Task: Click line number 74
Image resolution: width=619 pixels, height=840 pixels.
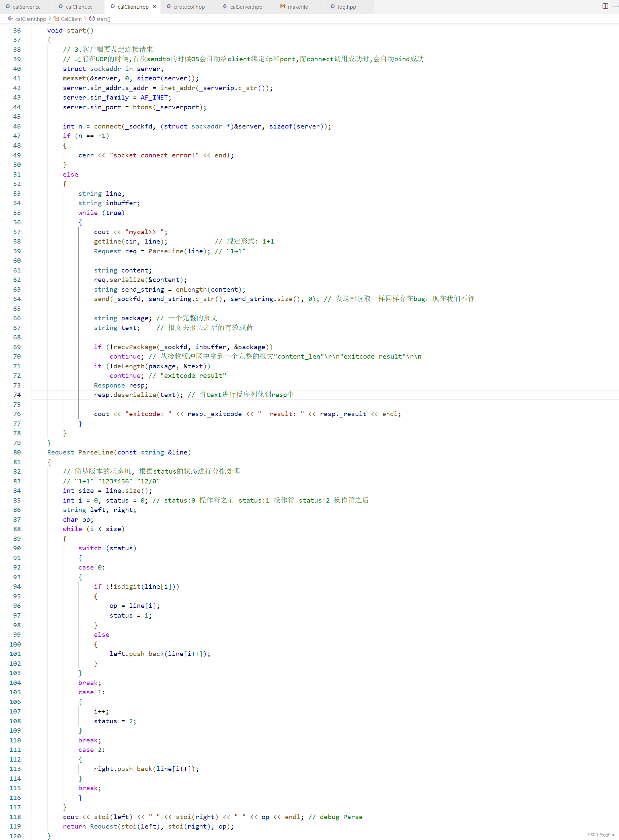Action: 17,395
